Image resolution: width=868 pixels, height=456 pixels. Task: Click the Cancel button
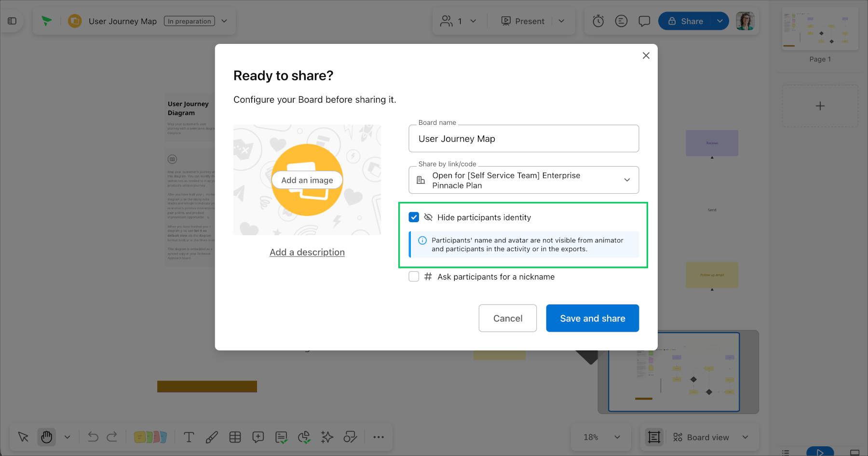click(x=508, y=318)
